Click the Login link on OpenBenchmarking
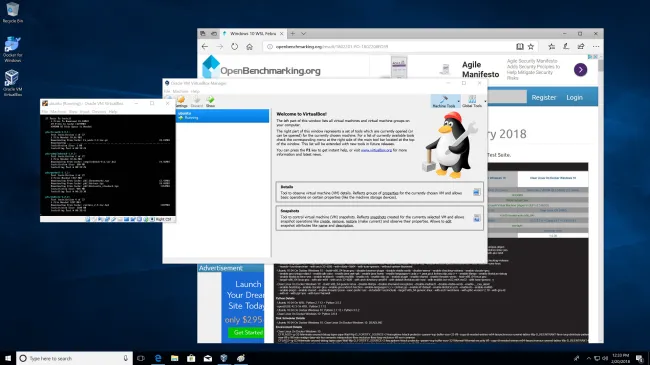 574,97
